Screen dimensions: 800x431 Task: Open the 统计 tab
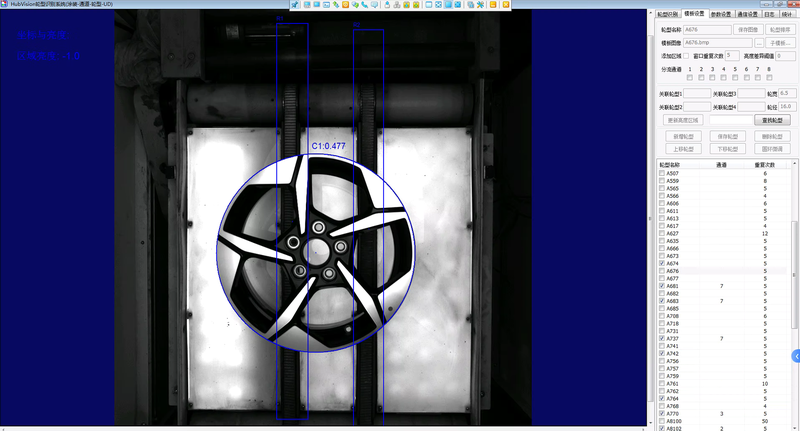785,14
